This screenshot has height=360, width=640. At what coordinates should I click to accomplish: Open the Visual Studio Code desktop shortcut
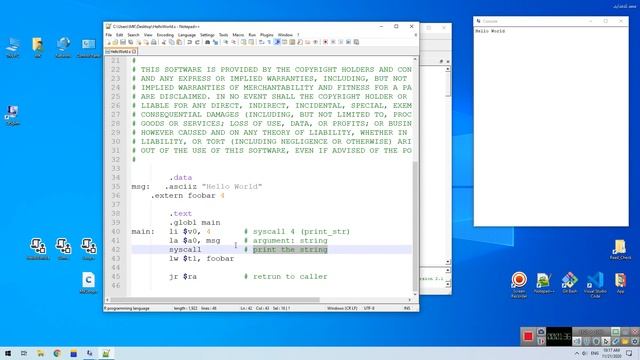point(595,284)
